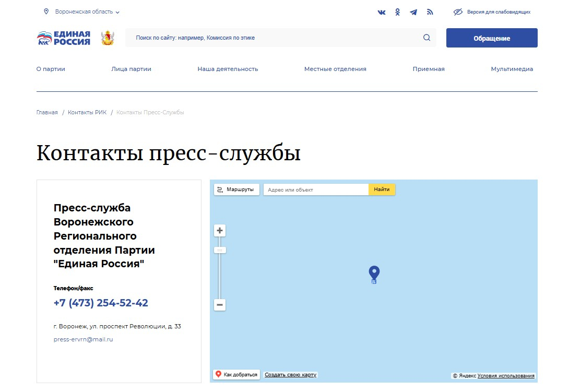Click the crossed-eye accessibility icon
569x392 pixels.
tap(458, 12)
